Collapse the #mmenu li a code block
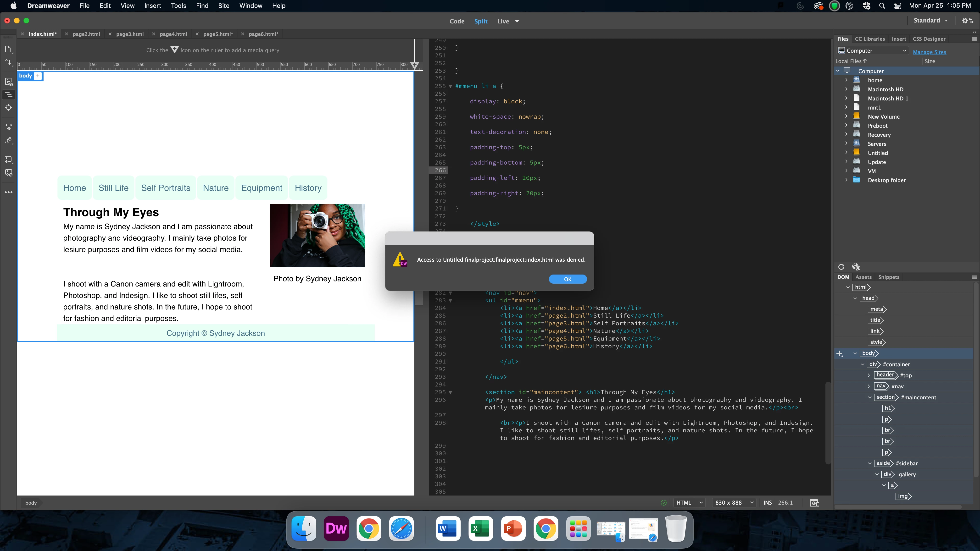980x551 pixels. (451, 86)
